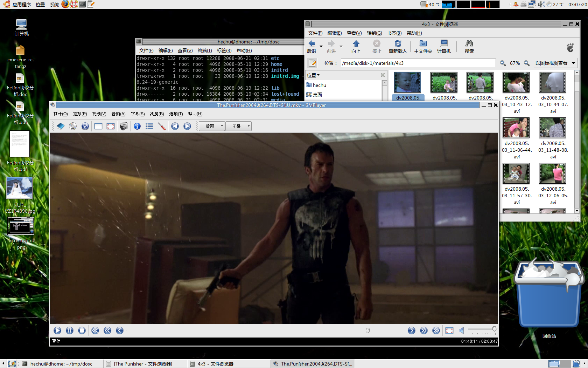The width and height of the screenshot is (588, 368).
Task: Open the 回收站 trash bin on desktop
Action: tap(549, 298)
